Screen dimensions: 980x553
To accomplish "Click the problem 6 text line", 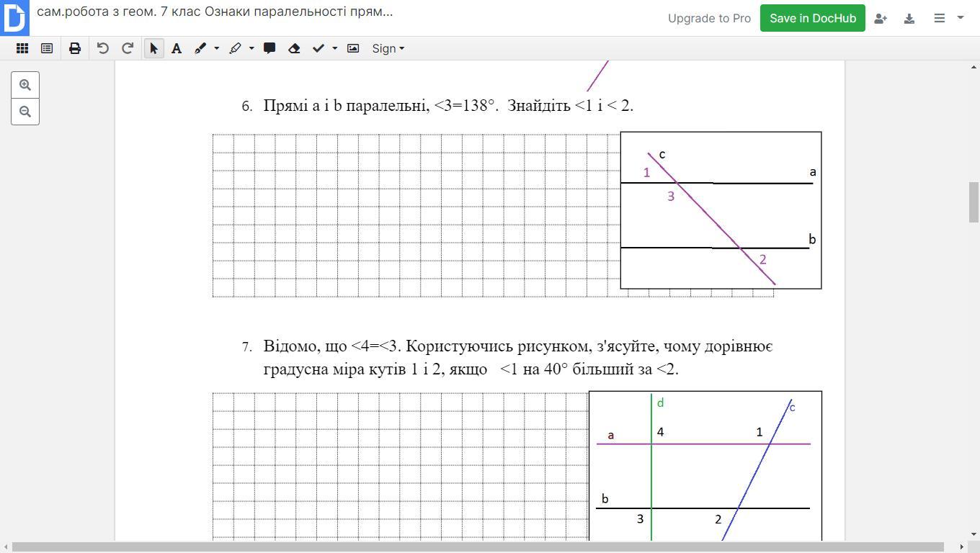I will pyautogui.click(x=448, y=105).
